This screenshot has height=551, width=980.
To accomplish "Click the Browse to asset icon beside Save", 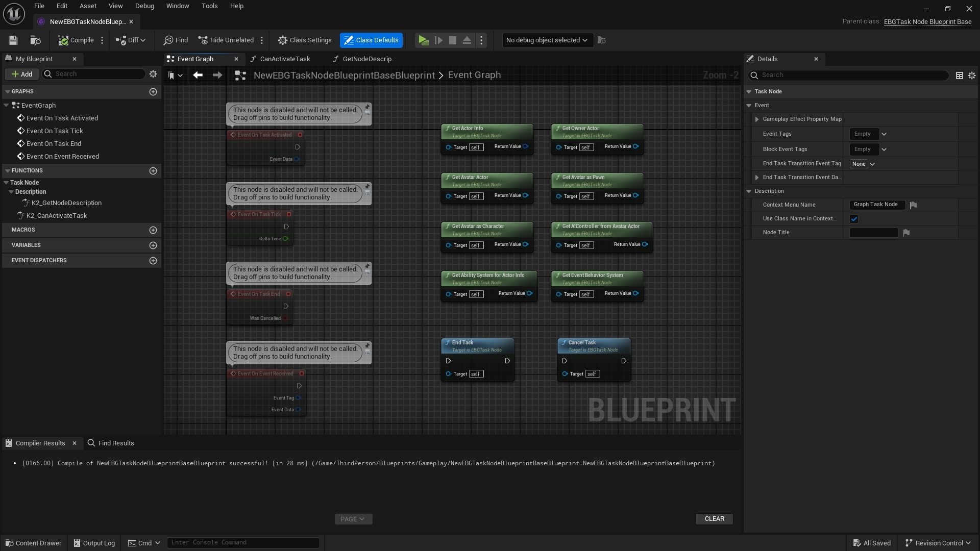I will tap(35, 40).
